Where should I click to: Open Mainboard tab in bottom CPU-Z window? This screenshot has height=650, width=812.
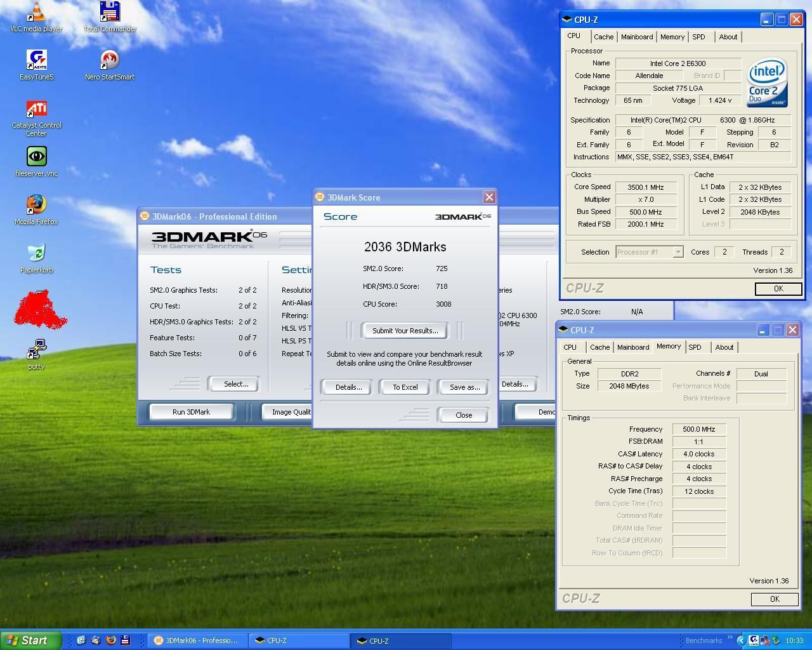(633, 347)
